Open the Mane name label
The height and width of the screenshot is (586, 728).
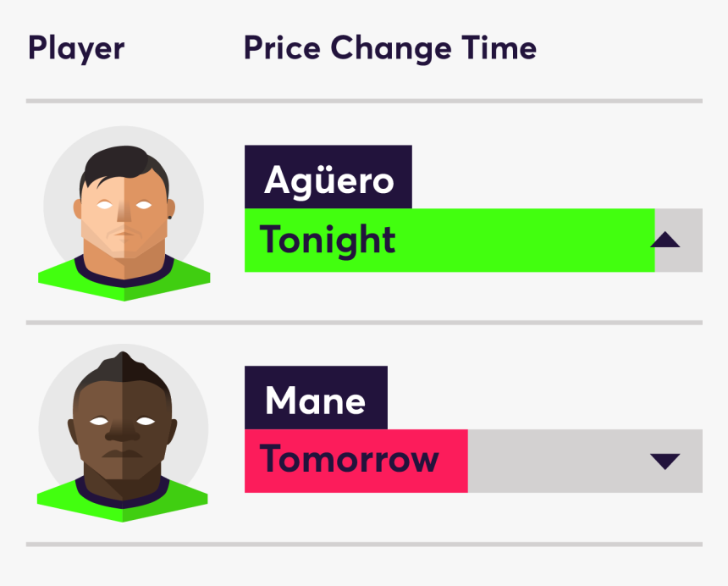click(x=316, y=398)
